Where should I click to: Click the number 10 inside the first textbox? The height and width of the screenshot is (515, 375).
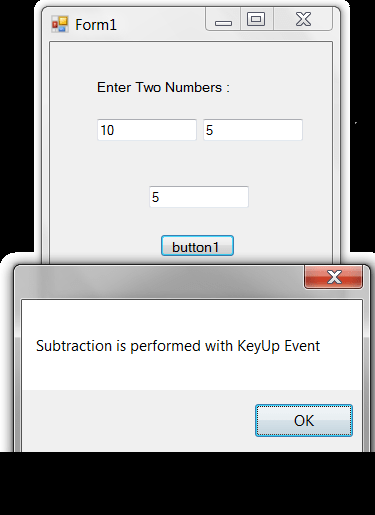click(107, 130)
